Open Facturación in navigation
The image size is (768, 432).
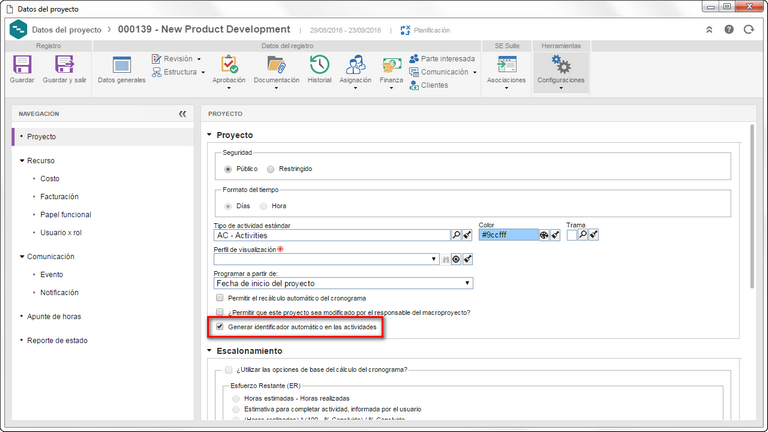click(x=59, y=197)
